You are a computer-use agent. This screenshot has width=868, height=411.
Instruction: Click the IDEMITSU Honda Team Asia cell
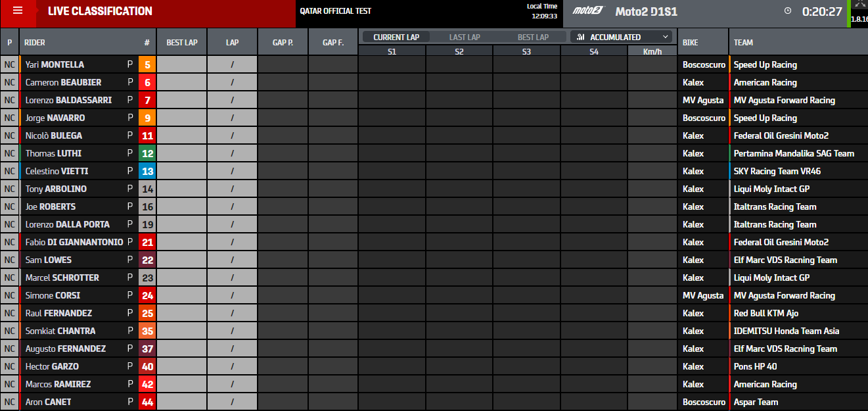point(798,331)
